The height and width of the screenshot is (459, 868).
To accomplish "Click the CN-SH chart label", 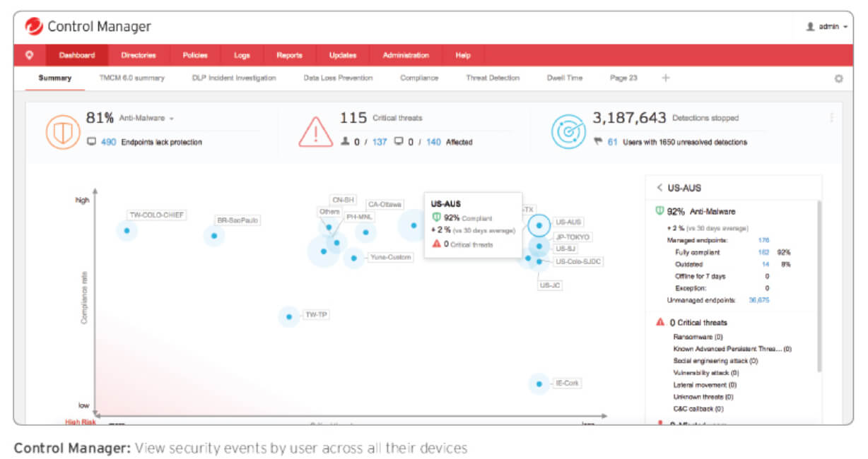I will (x=344, y=200).
